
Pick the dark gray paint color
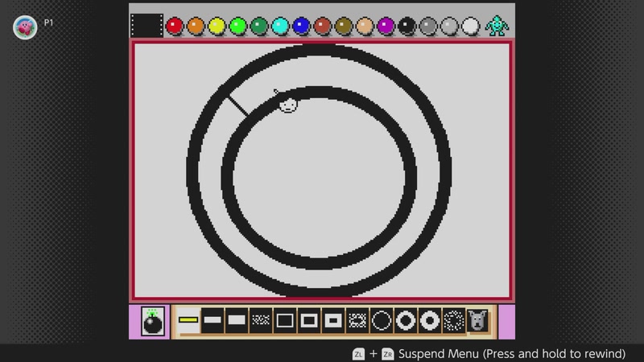tap(428, 26)
